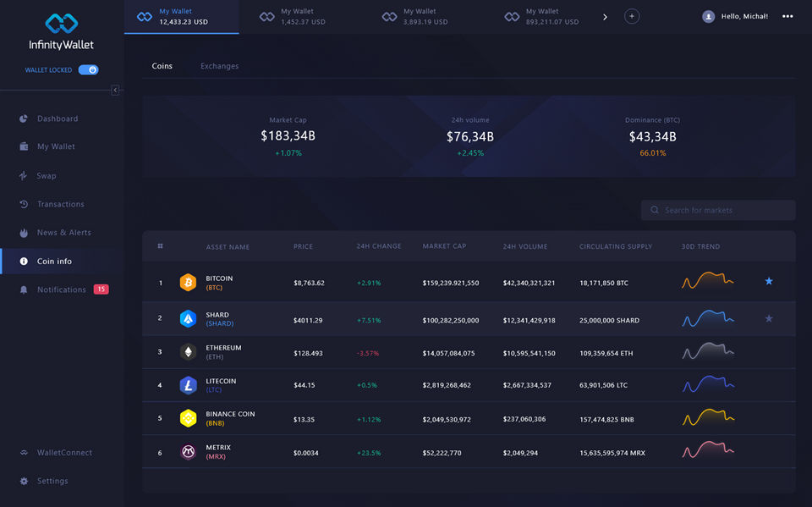Go to the Swap page
This screenshot has width=812, height=507.
pyautogui.click(x=46, y=176)
